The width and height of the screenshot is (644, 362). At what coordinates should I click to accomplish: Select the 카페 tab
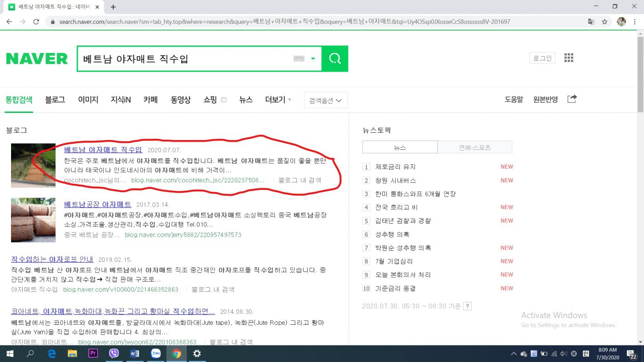pos(150,99)
